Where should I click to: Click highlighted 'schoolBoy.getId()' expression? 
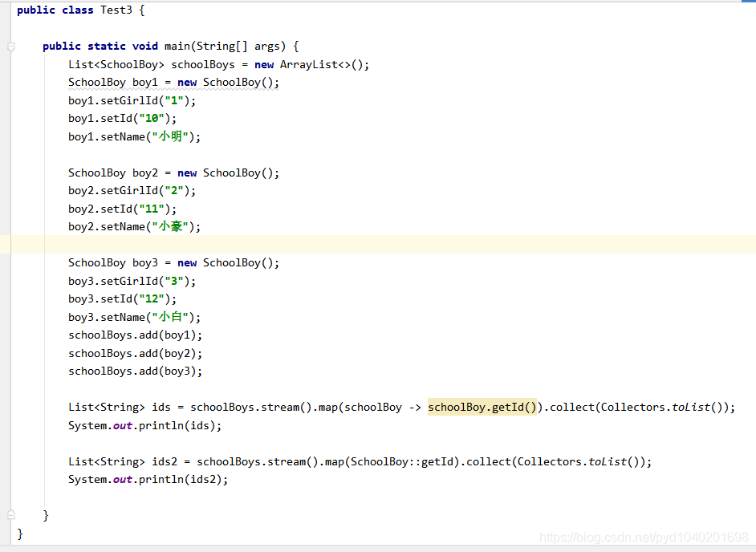tap(482, 408)
